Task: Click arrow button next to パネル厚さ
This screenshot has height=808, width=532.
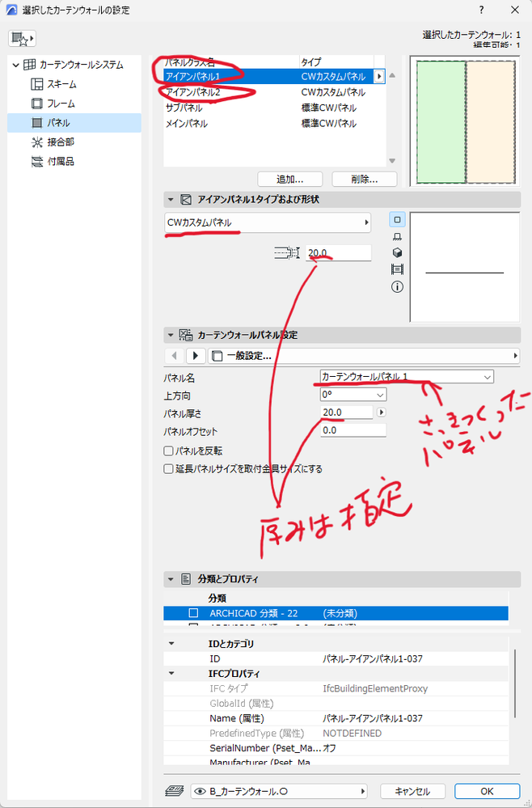Action: tap(381, 412)
